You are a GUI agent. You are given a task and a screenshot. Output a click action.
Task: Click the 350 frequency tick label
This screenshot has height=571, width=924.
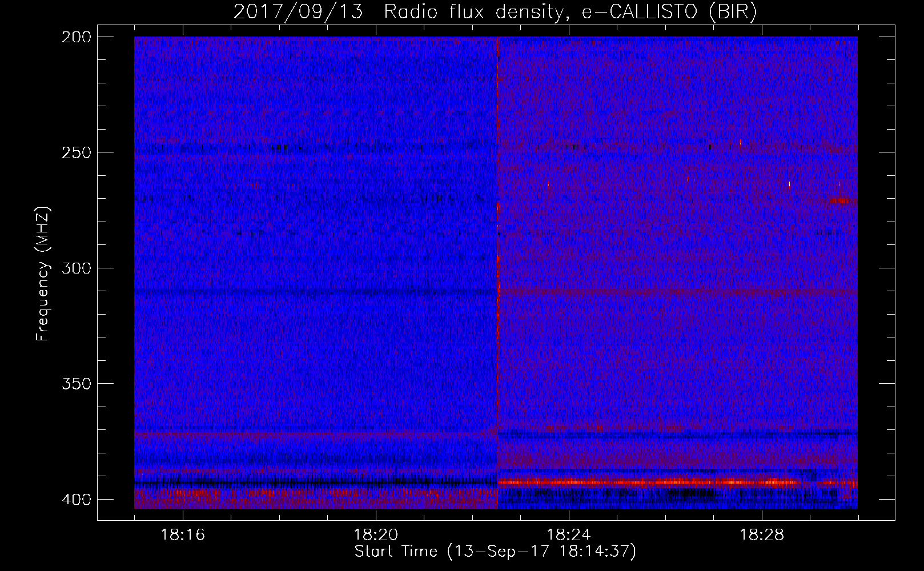click(x=76, y=384)
